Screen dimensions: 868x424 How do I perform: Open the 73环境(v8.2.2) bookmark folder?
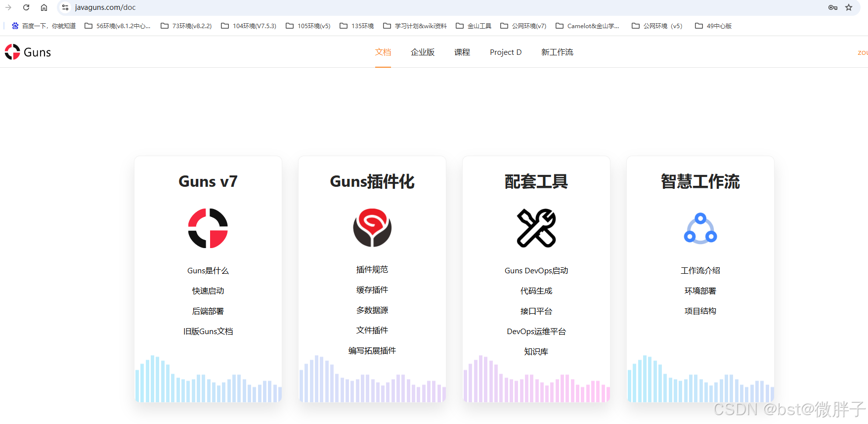pos(186,26)
